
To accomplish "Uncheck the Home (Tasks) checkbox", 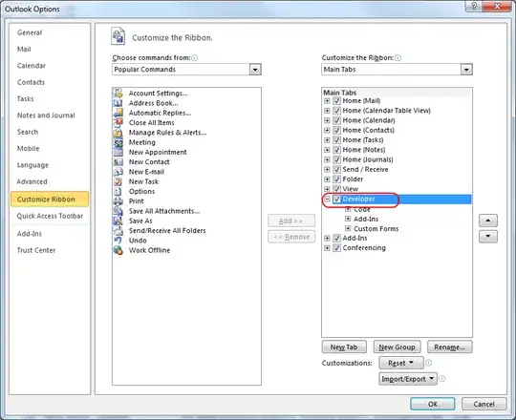I will [336, 140].
